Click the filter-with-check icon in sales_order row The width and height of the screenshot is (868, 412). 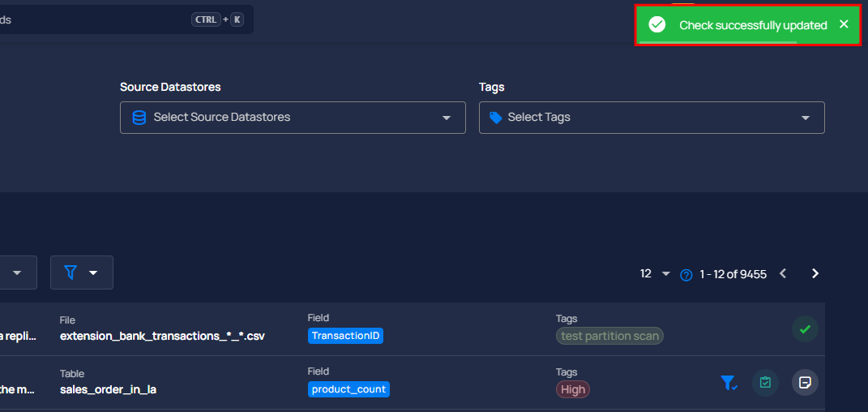(x=729, y=383)
